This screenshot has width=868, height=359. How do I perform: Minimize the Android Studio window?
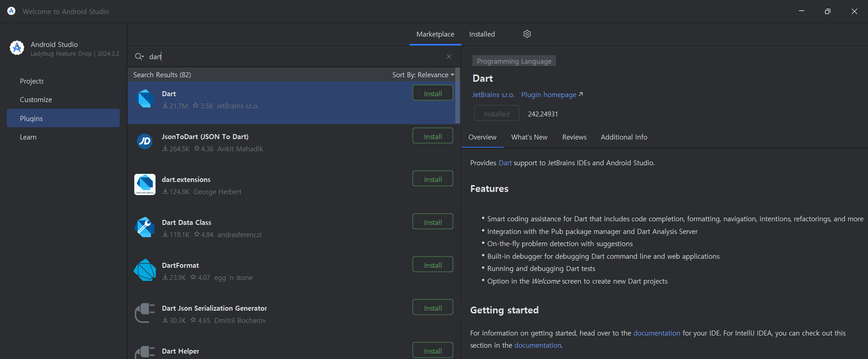click(x=802, y=11)
